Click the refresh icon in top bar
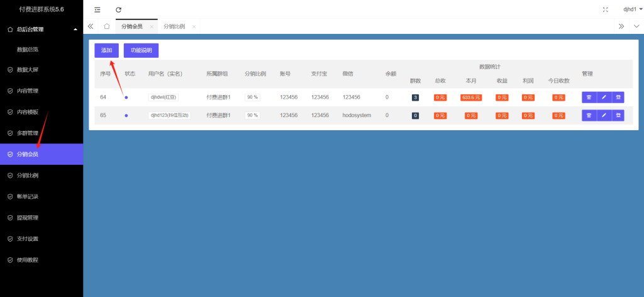This screenshot has width=644, height=297. 118,9
